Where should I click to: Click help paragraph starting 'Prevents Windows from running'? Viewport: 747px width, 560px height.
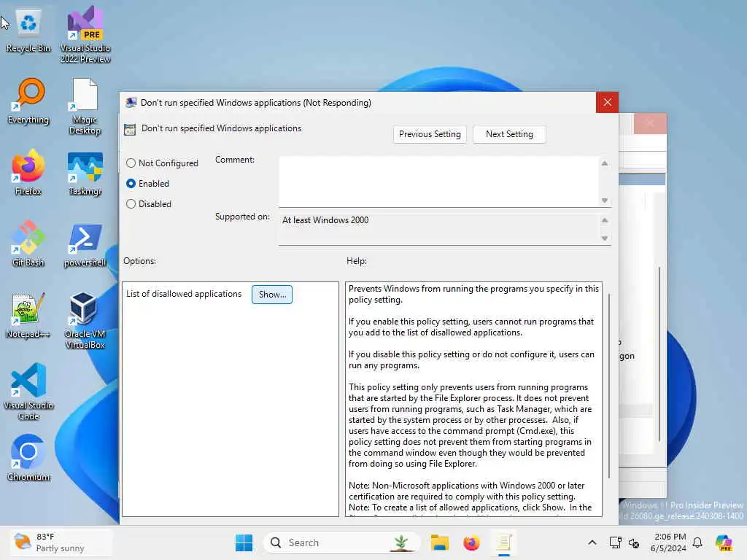point(473,295)
